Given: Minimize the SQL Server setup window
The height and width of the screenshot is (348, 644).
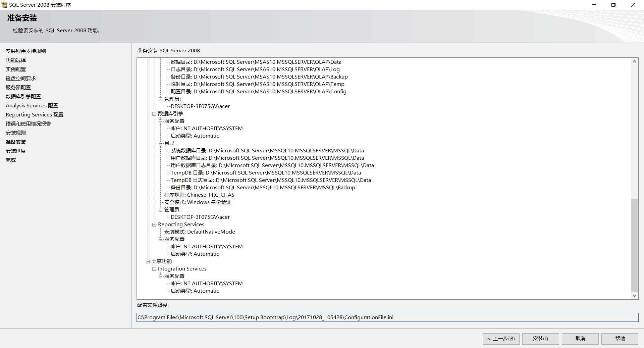Looking at the screenshot, I should 594,5.
